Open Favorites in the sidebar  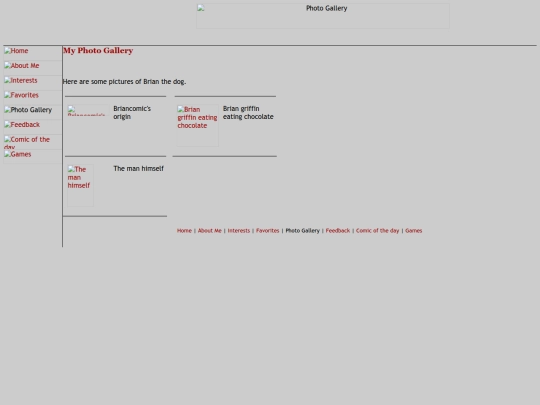tap(33, 98)
